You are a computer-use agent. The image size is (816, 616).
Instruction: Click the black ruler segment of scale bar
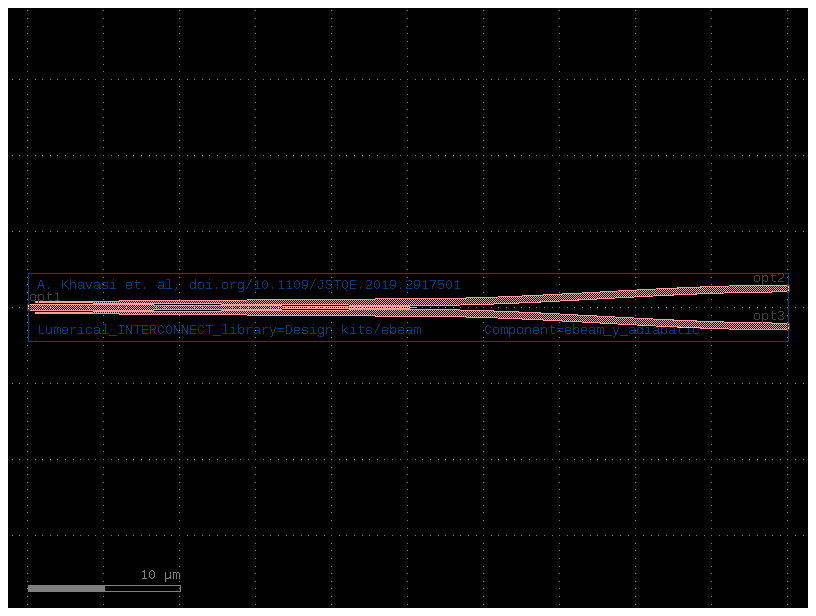[140, 588]
